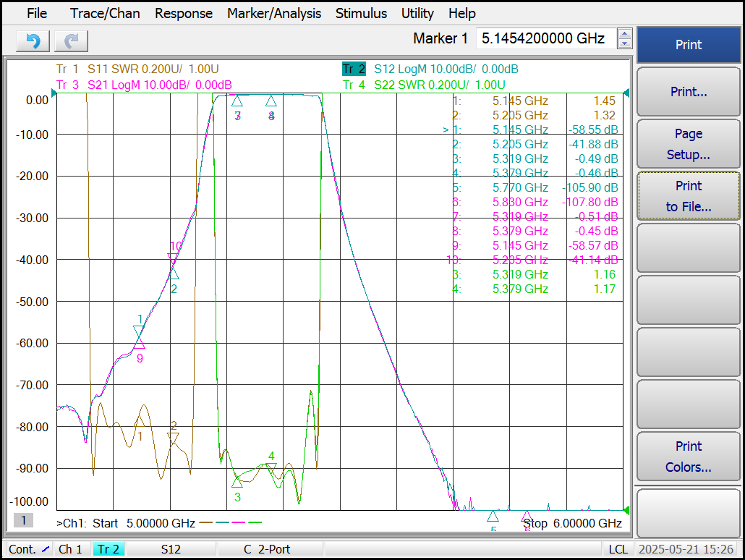The width and height of the screenshot is (745, 560).
Task: Open Page Setup... softkey
Action: 689,144
